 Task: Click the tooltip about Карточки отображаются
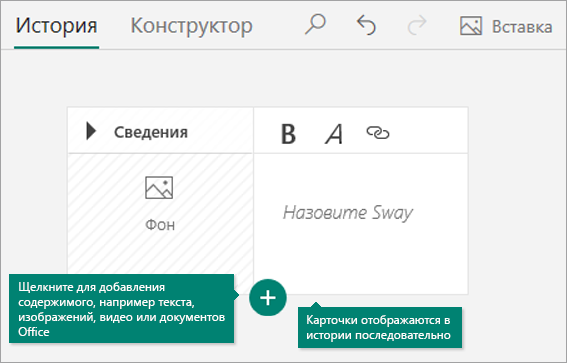(x=380, y=327)
